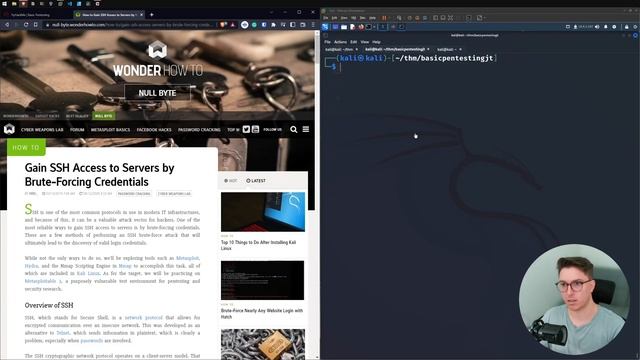The height and width of the screenshot is (360, 640).
Task: Open the Facebook Hacks nav link
Action: pyautogui.click(x=154, y=130)
